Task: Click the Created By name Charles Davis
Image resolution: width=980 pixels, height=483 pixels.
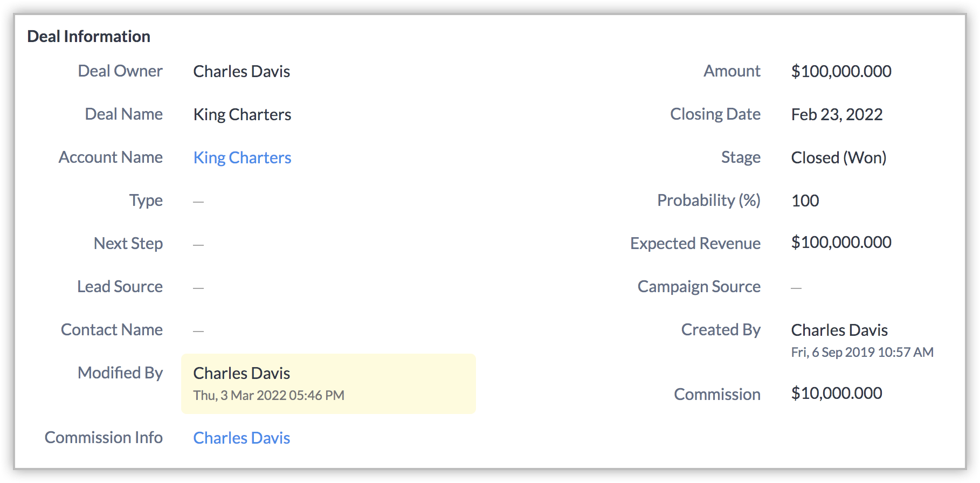Action: point(839,330)
